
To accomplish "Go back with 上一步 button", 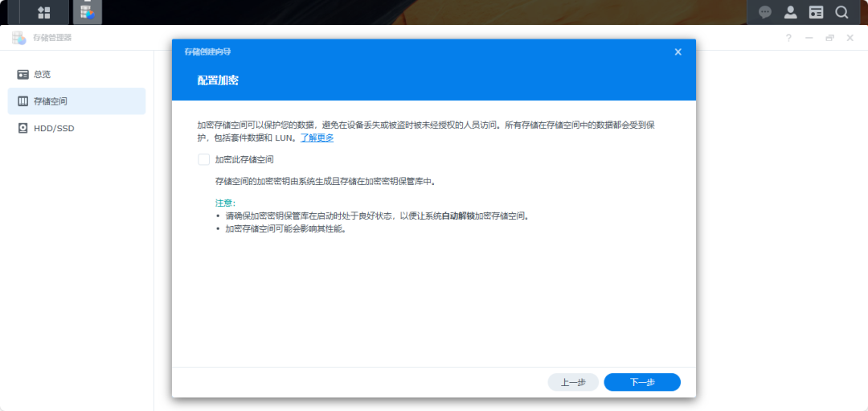I will (573, 383).
